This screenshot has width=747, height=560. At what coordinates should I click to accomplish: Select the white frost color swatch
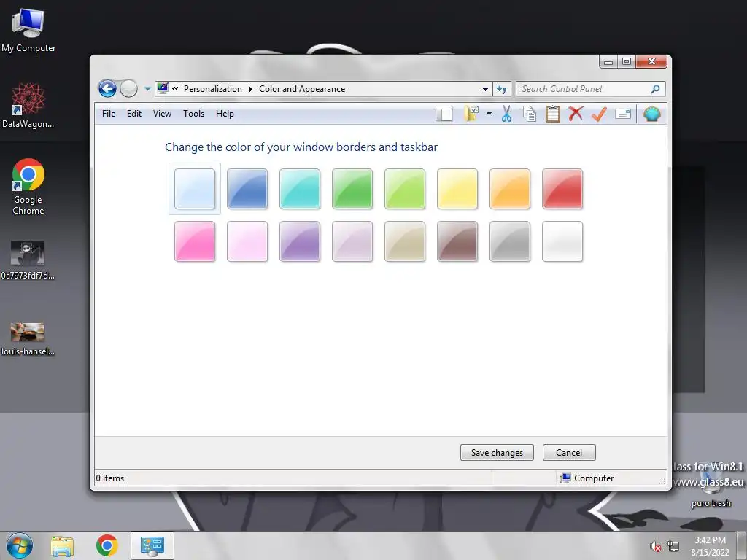[x=562, y=241]
